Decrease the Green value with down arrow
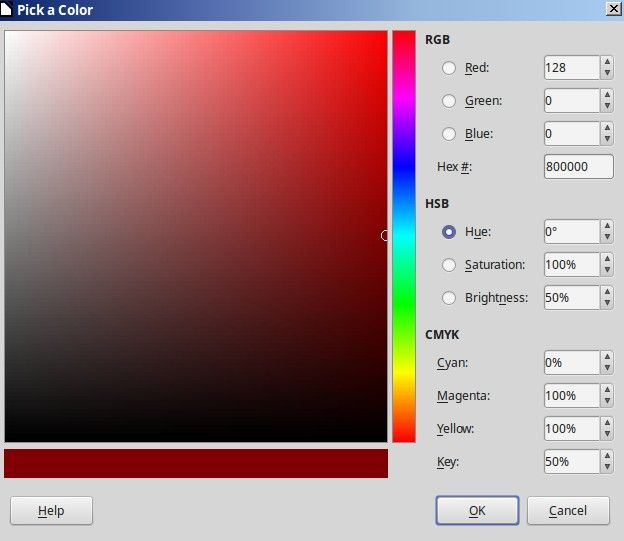This screenshot has width=624, height=541. tap(607, 106)
